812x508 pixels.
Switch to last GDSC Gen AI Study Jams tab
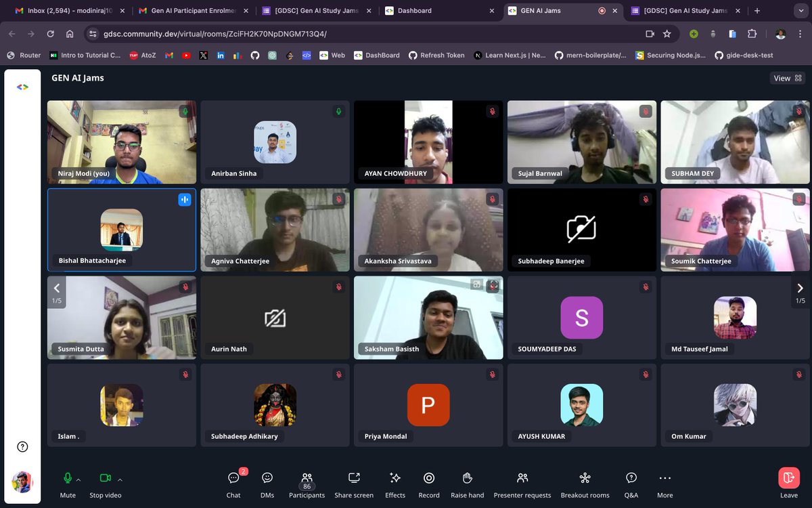click(x=685, y=11)
